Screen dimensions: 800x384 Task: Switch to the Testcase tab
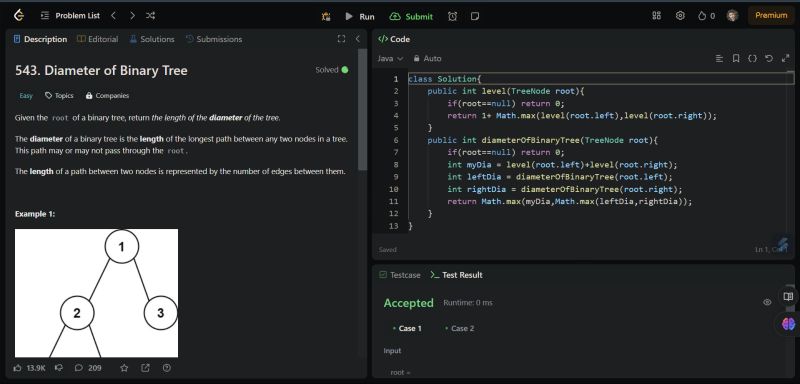click(x=399, y=275)
